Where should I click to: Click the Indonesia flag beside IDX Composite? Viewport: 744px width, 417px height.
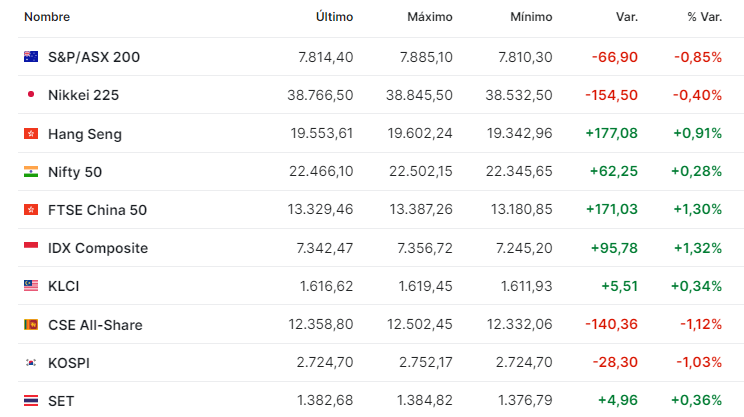click(x=31, y=247)
